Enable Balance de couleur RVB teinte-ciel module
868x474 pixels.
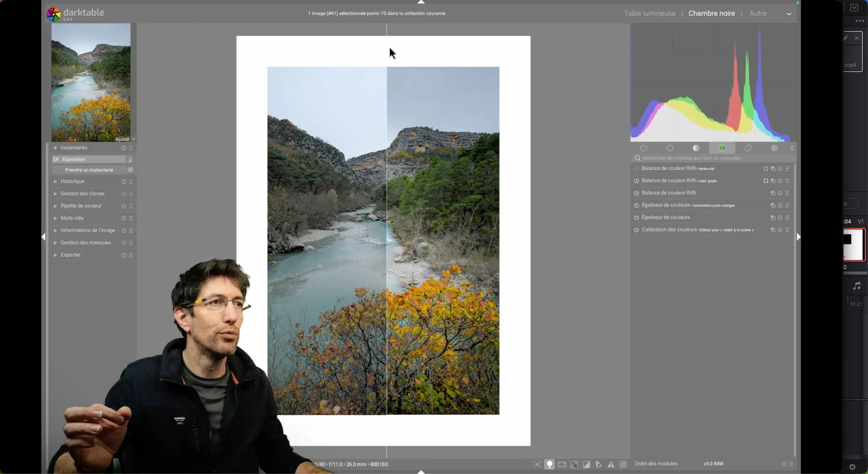[636, 169]
